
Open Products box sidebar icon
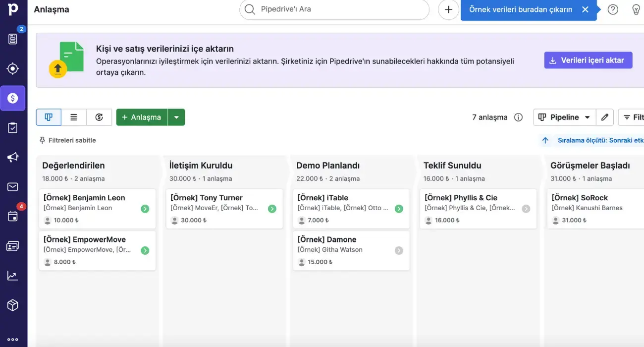(13, 305)
